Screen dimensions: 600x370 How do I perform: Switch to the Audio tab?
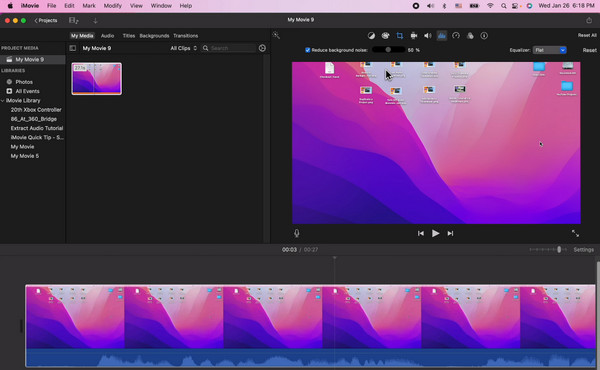107,36
